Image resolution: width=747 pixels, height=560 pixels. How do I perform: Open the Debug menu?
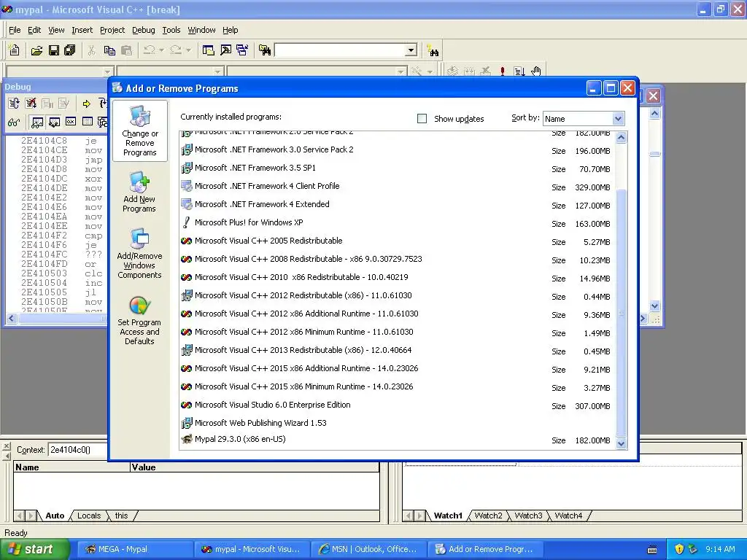144,30
